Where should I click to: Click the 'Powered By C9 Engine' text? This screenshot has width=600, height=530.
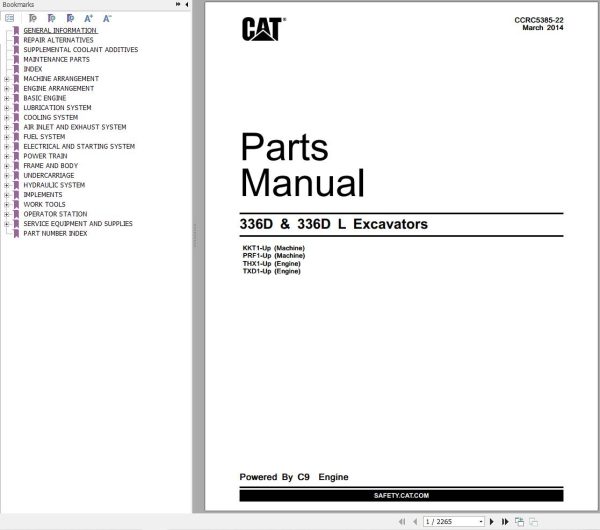coord(294,477)
